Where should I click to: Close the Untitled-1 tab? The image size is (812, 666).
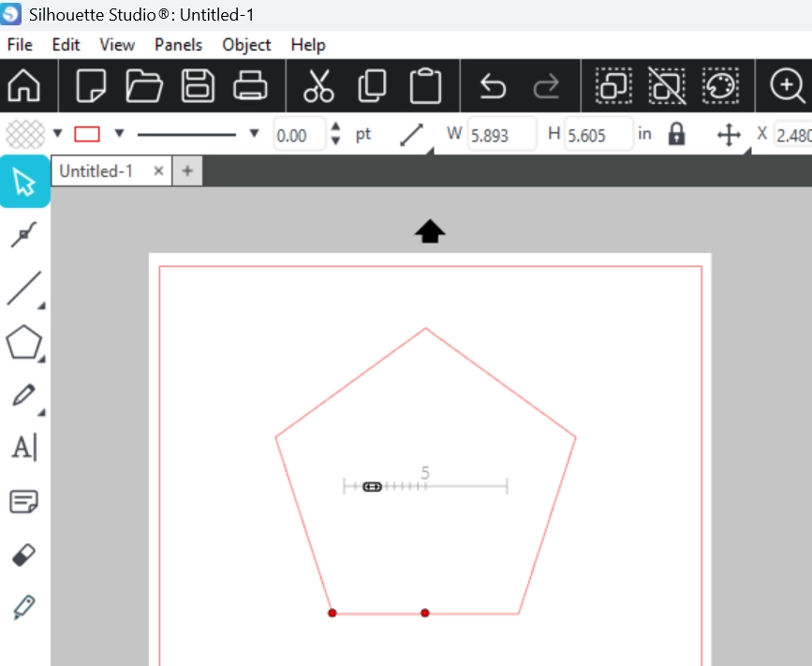coord(158,171)
